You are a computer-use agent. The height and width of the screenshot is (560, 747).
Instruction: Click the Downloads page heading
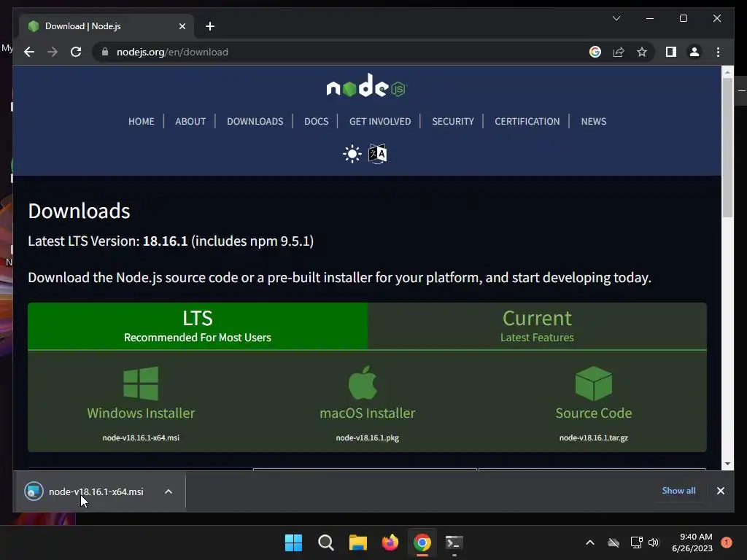point(79,211)
